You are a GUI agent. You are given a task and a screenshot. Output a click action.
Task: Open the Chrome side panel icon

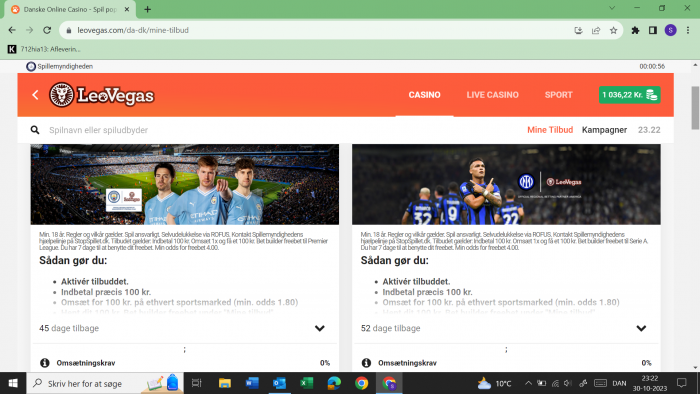653,30
